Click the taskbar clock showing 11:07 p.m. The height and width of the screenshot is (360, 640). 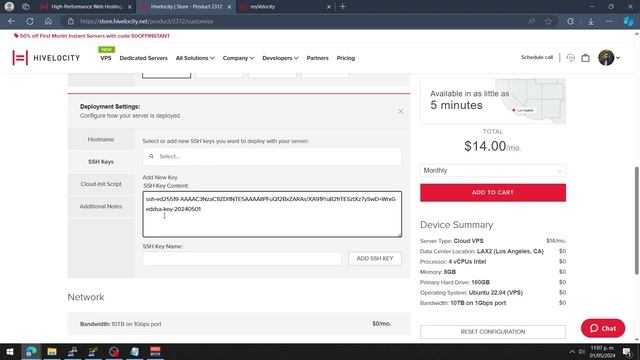(x=602, y=351)
